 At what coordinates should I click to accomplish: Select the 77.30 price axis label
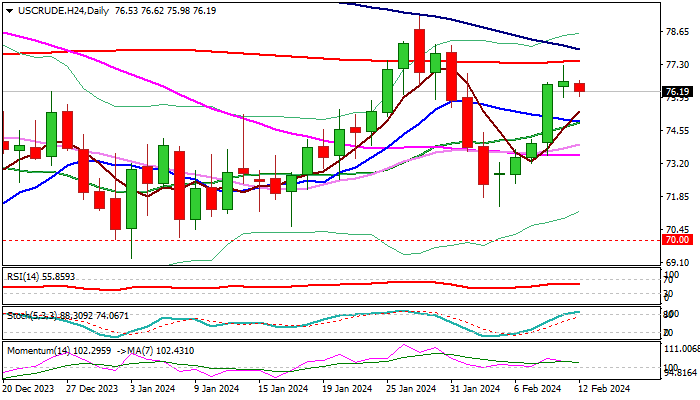[678, 64]
